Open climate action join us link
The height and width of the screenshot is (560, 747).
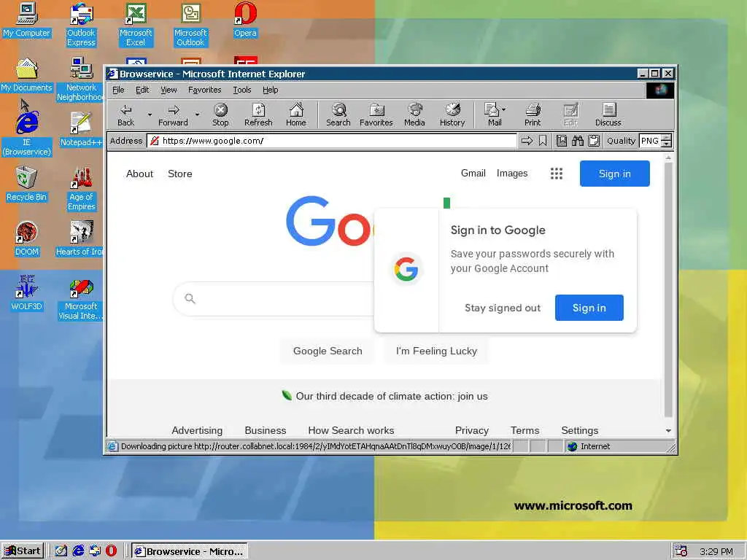click(391, 396)
